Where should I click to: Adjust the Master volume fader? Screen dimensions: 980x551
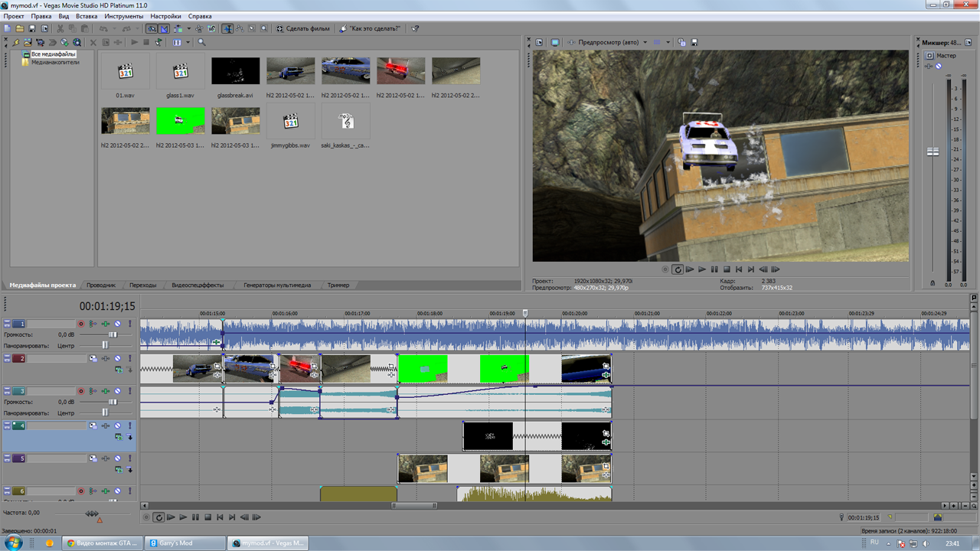pyautogui.click(x=933, y=152)
